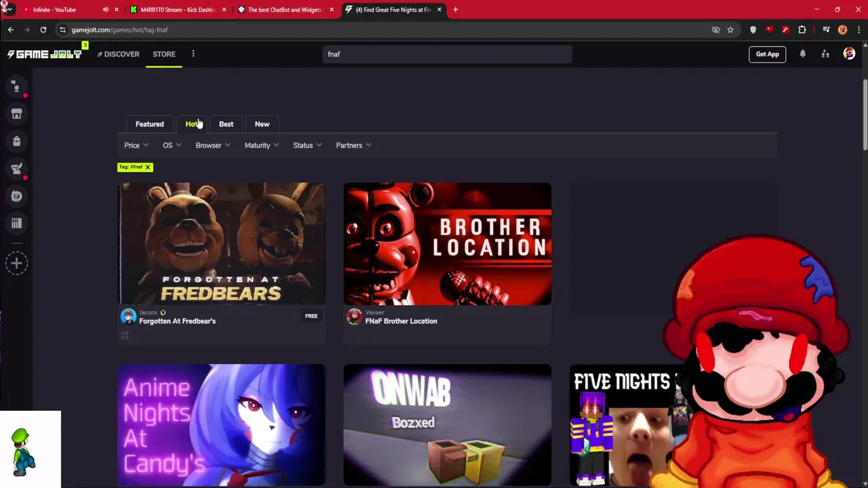Image resolution: width=868 pixels, height=488 pixels.
Task: Open the ONWAB Boxed thumbnail
Action: tap(448, 426)
